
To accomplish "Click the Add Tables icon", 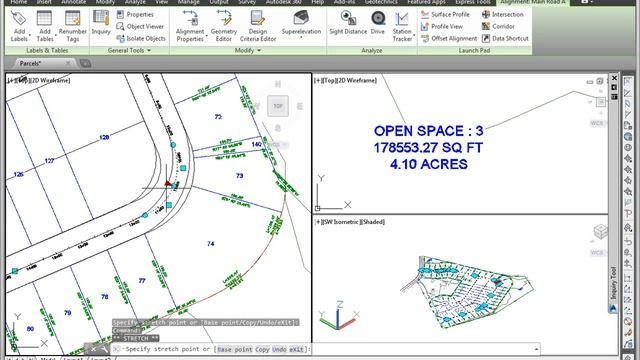I will (x=44, y=18).
